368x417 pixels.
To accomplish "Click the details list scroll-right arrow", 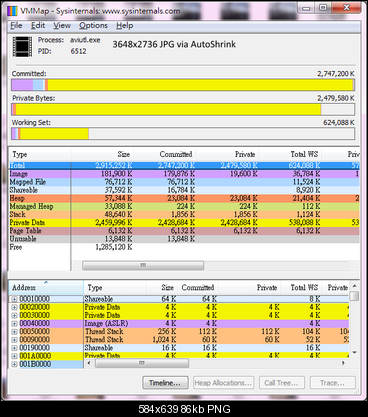I will click(x=344, y=363).
